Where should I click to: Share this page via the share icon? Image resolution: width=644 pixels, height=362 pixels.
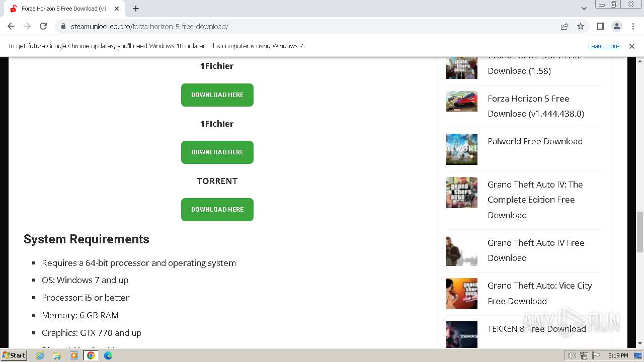(565, 27)
